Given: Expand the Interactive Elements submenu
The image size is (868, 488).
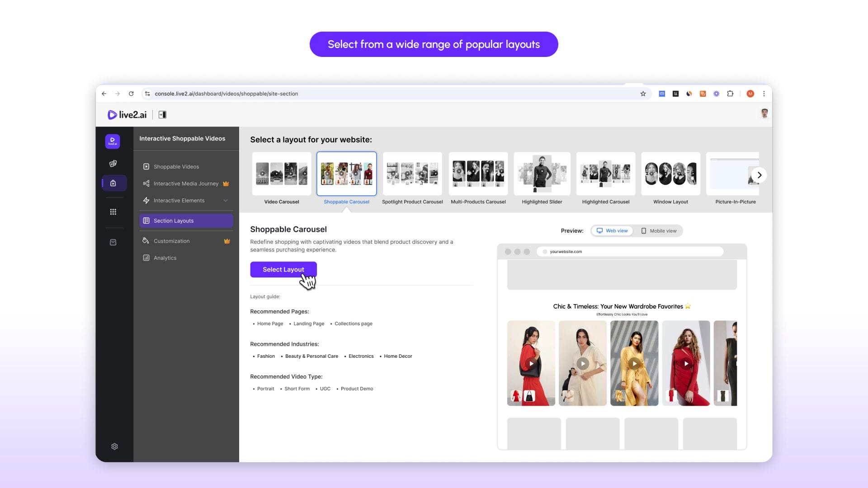Looking at the screenshot, I should (x=225, y=201).
